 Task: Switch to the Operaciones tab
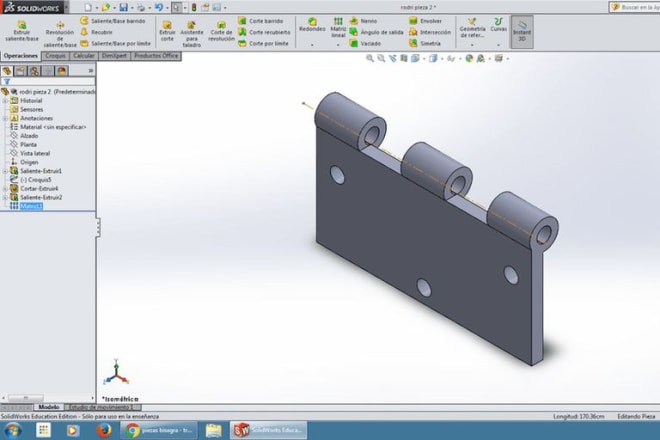click(21, 56)
